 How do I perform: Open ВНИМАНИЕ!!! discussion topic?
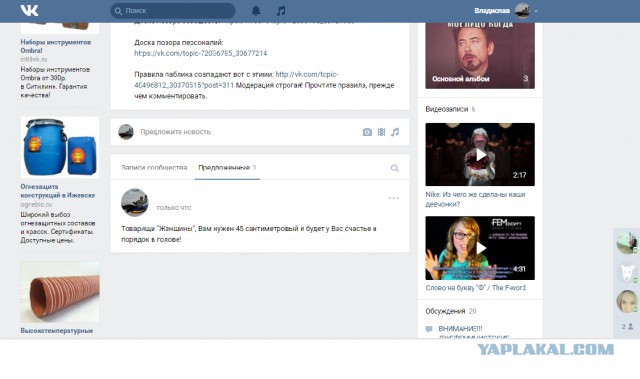(x=460, y=329)
